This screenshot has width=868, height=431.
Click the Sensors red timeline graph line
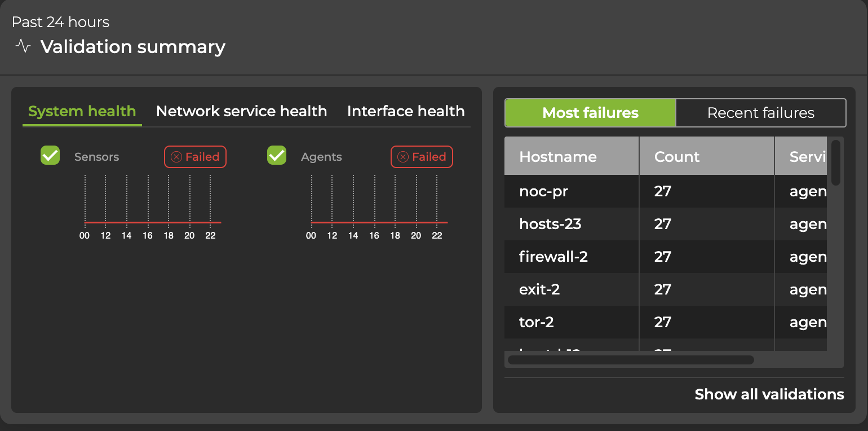coord(152,222)
